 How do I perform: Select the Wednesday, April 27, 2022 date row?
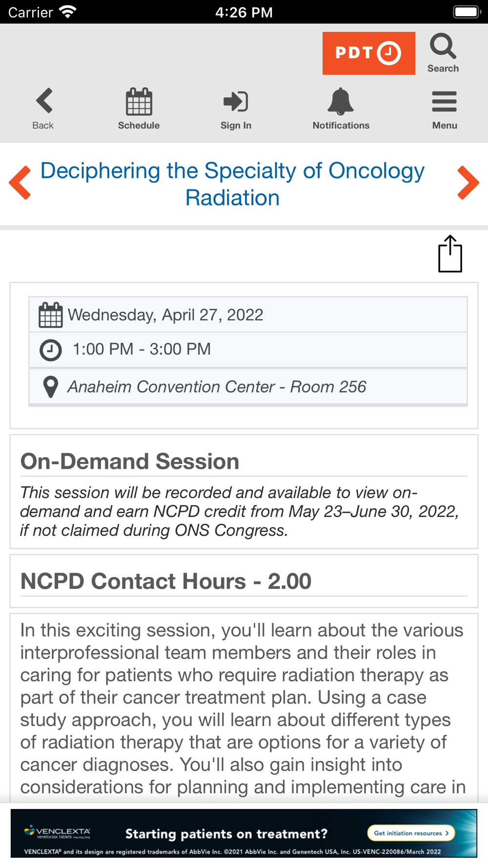pos(248,315)
